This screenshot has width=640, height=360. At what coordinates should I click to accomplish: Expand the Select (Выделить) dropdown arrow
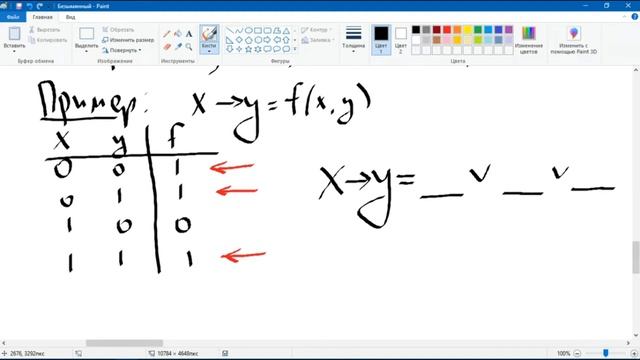point(87,51)
